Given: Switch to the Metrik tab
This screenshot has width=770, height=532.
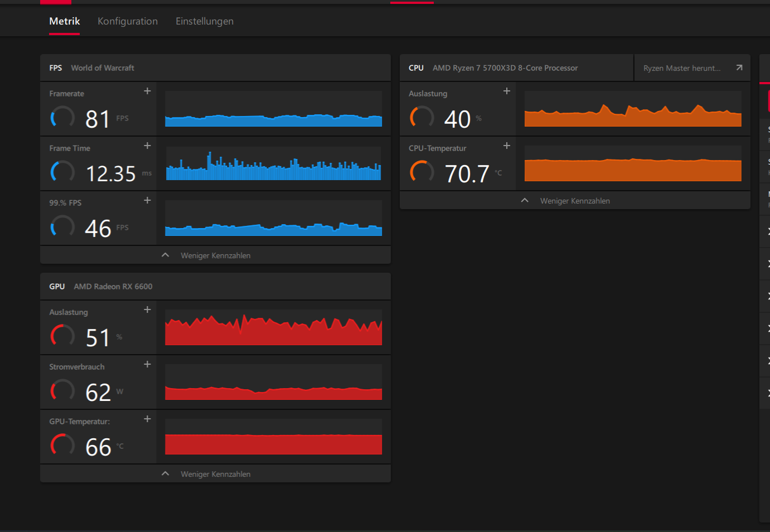Looking at the screenshot, I should pos(65,21).
